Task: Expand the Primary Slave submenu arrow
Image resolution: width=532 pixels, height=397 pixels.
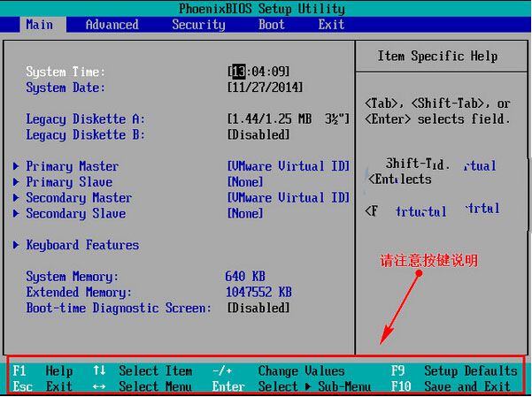Action: pos(16,182)
